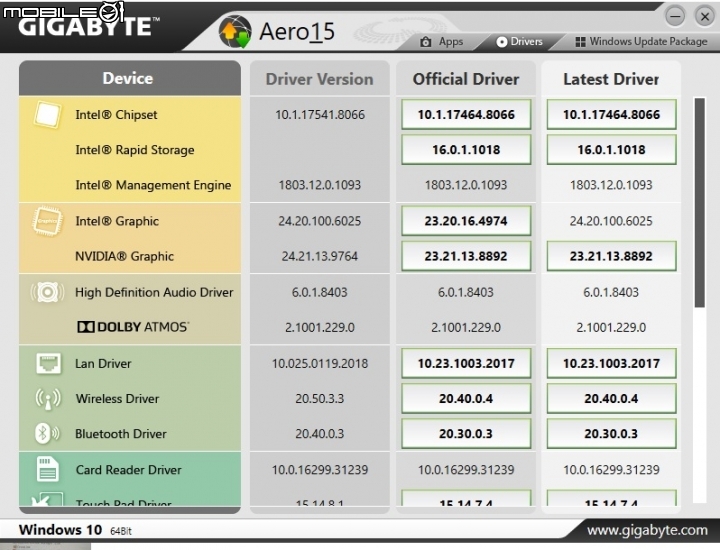Click the Device column header

pyautogui.click(x=129, y=78)
